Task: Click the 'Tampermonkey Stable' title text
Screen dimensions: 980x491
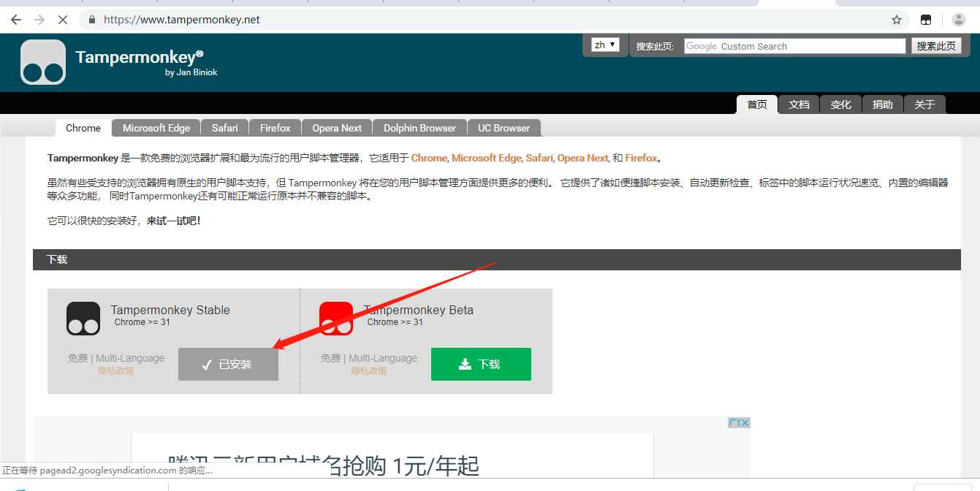Action: [170, 310]
